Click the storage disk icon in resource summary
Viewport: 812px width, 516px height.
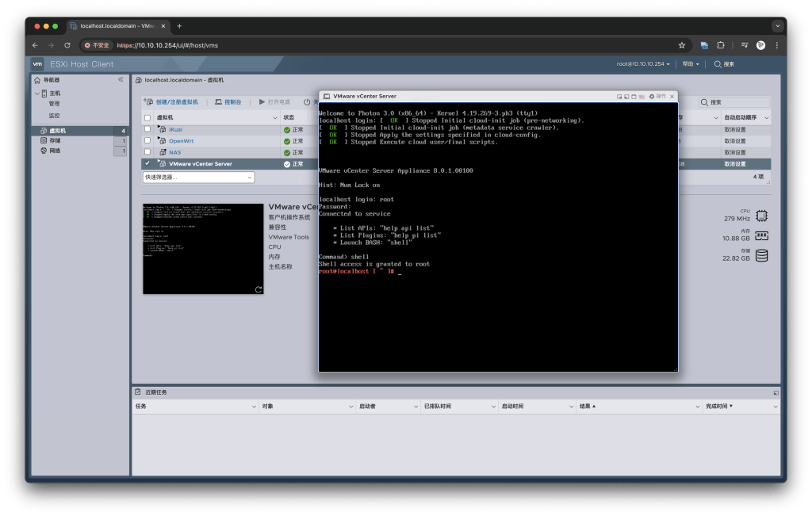[761, 256]
